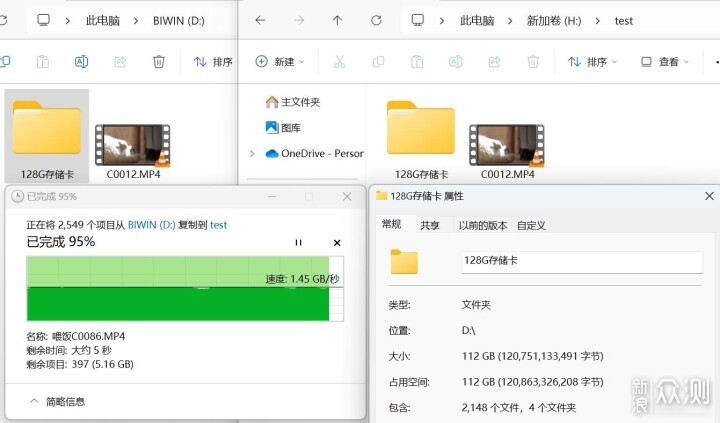Expand the OneDrive - Personal tree node
Image resolution: width=720 pixels, height=423 pixels.
point(252,153)
